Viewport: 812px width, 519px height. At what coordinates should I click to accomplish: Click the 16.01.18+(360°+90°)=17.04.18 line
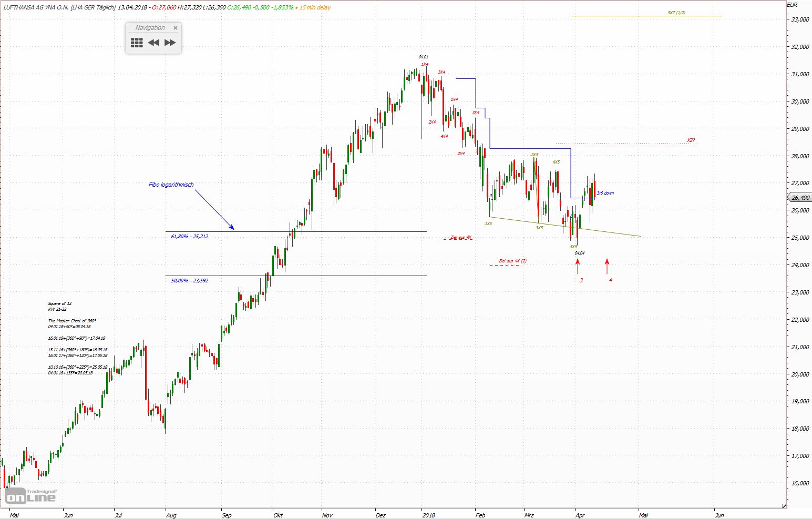click(x=76, y=338)
